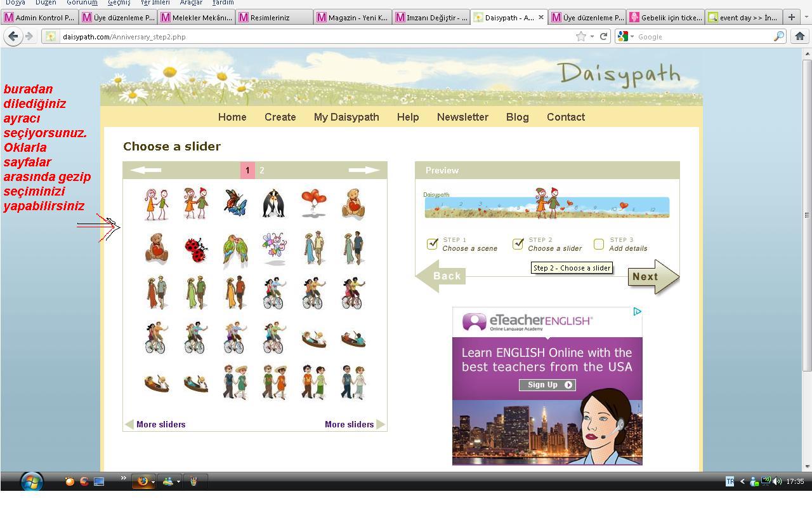
Task: Open the My Daisypath menu item
Action: pos(346,117)
